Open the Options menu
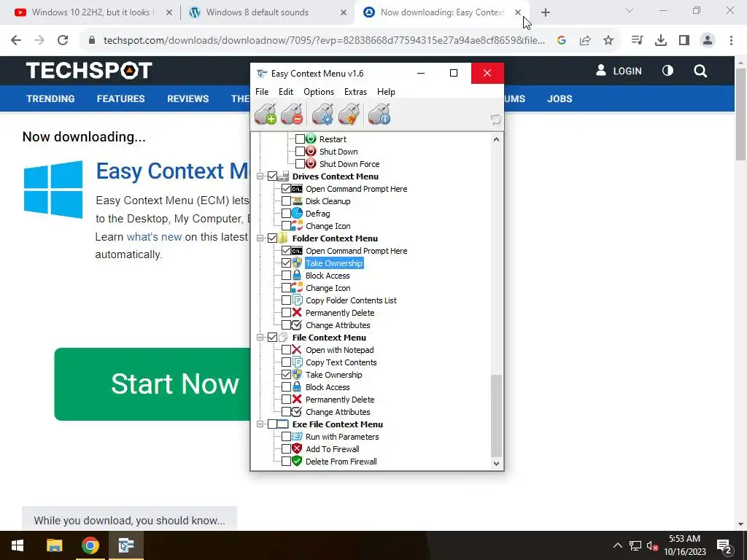 [319, 91]
